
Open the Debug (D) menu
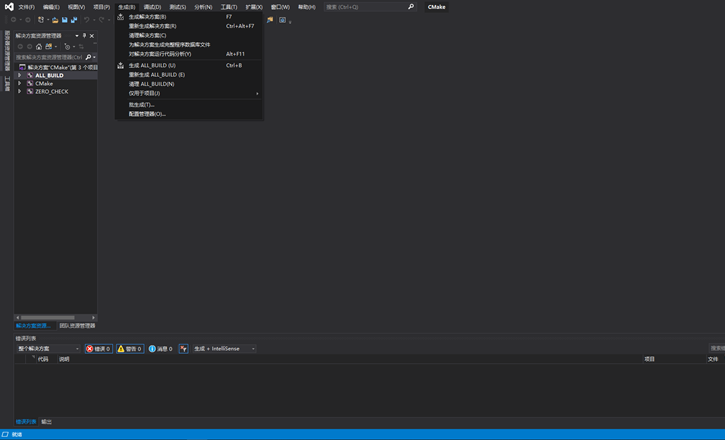tap(152, 7)
